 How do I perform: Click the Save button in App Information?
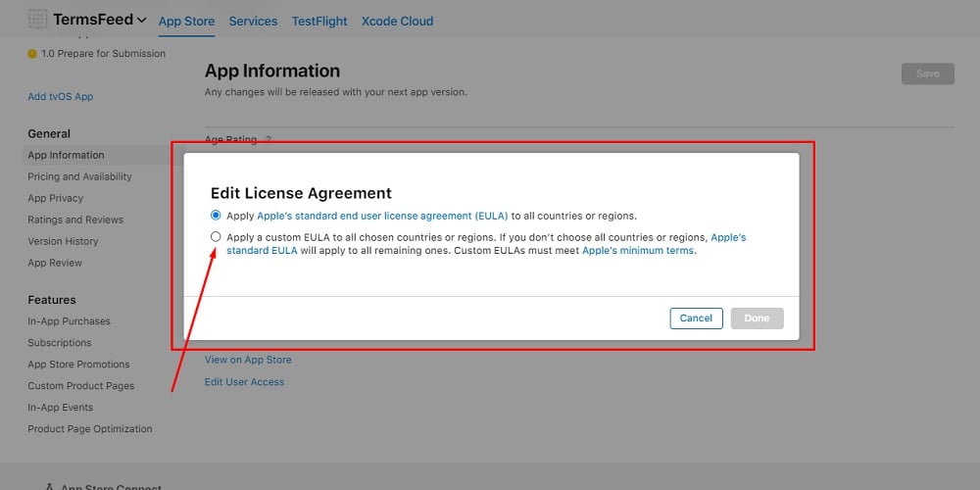[x=927, y=73]
